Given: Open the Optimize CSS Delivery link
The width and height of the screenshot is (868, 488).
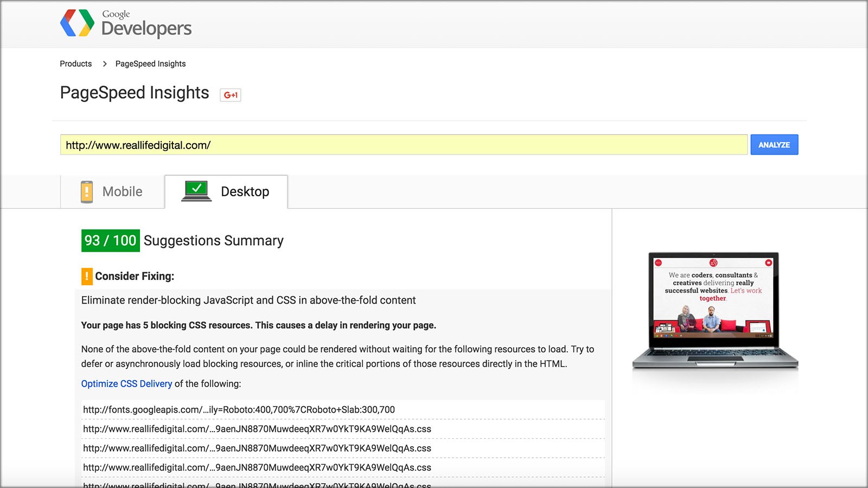Looking at the screenshot, I should (x=126, y=384).
